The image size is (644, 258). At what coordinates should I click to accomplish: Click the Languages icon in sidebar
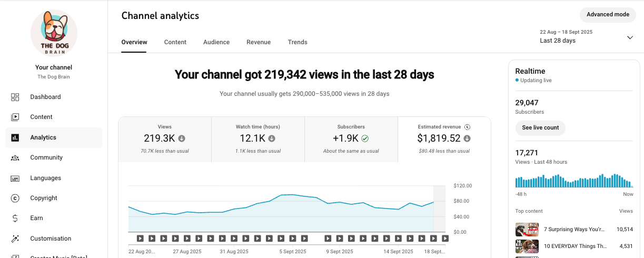pyautogui.click(x=15, y=178)
